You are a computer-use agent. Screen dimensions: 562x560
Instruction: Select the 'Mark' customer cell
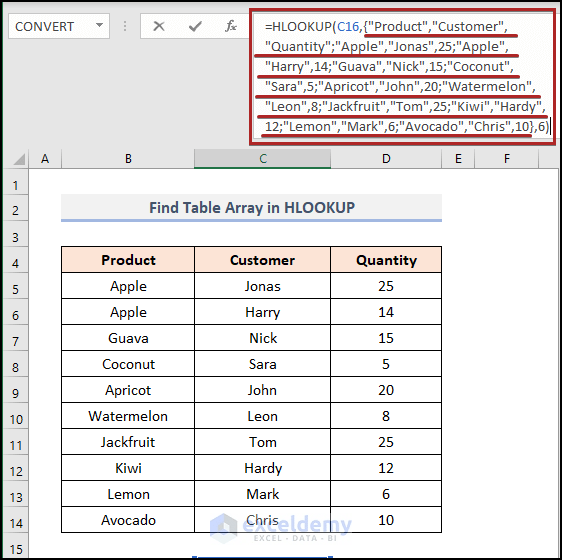[262, 494]
